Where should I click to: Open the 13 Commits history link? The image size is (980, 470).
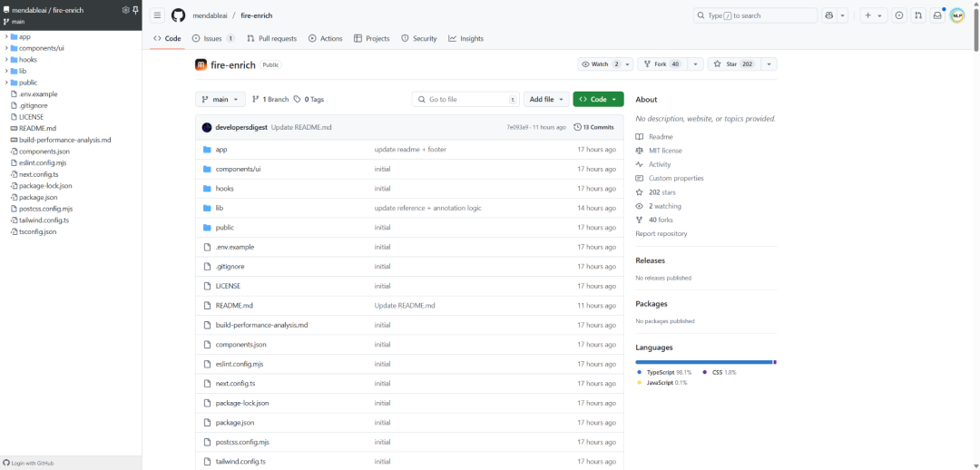click(x=593, y=127)
